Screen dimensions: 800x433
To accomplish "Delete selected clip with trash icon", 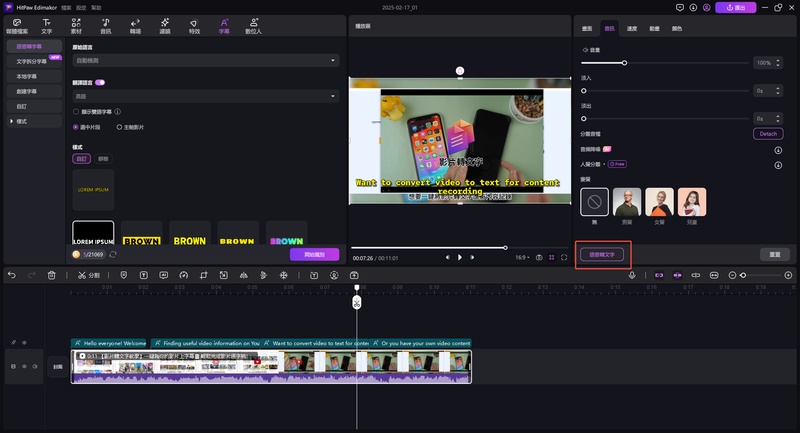I will click(x=52, y=275).
